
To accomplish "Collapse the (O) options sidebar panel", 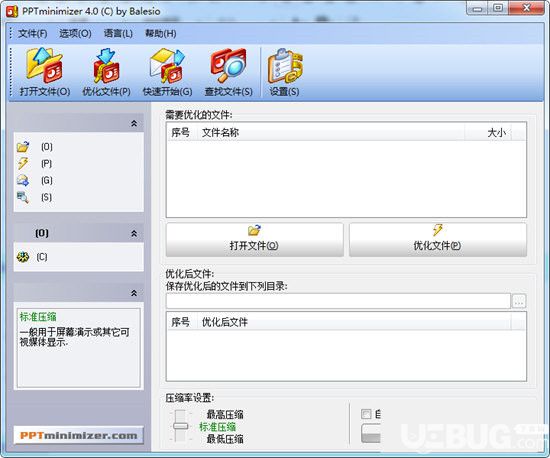I will (x=134, y=233).
